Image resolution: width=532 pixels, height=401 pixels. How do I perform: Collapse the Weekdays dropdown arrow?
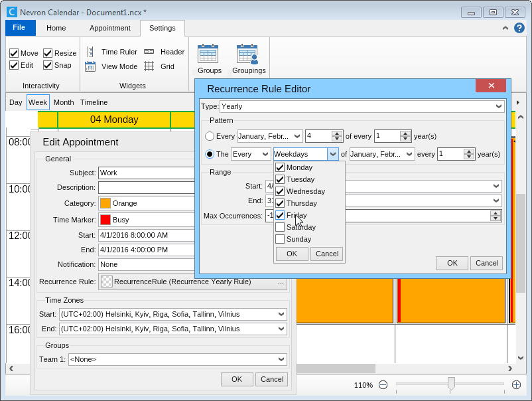(x=333, y=154)
